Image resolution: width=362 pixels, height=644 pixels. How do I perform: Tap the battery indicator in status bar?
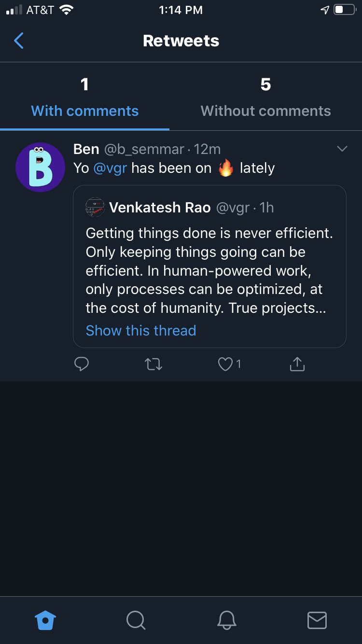point(344,10)
